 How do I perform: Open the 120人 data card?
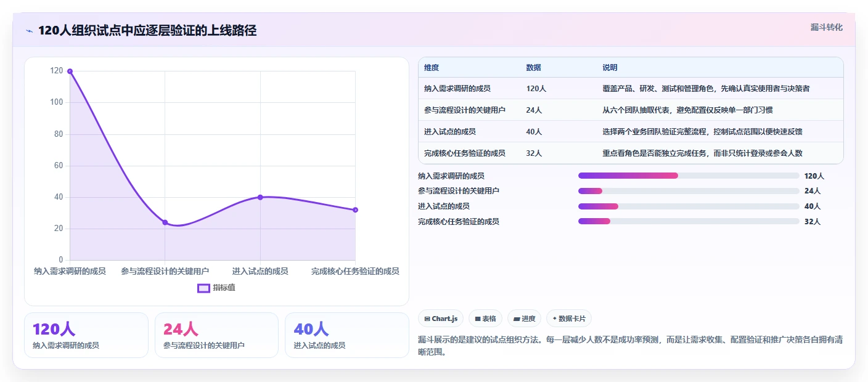[x=86, y=335]
